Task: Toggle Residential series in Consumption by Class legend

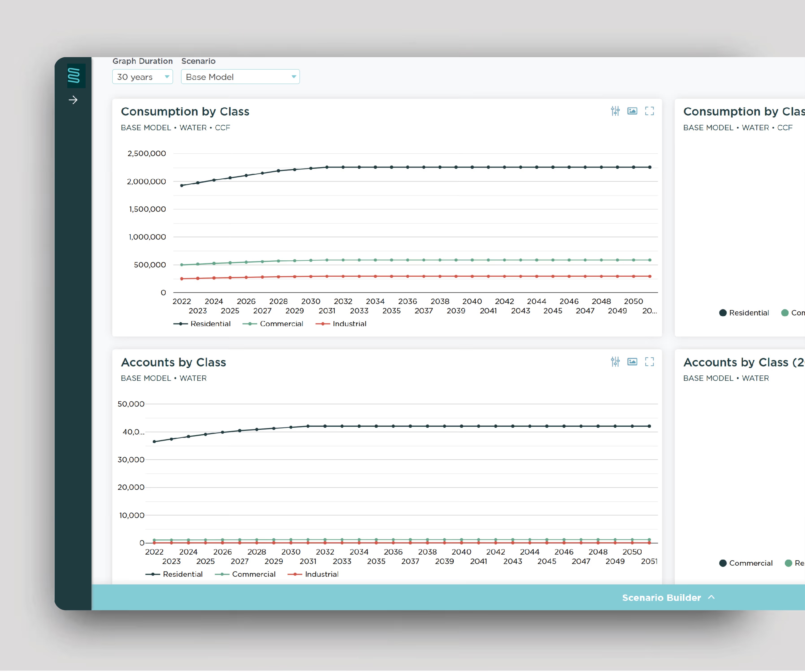Action: click(202, 324)
